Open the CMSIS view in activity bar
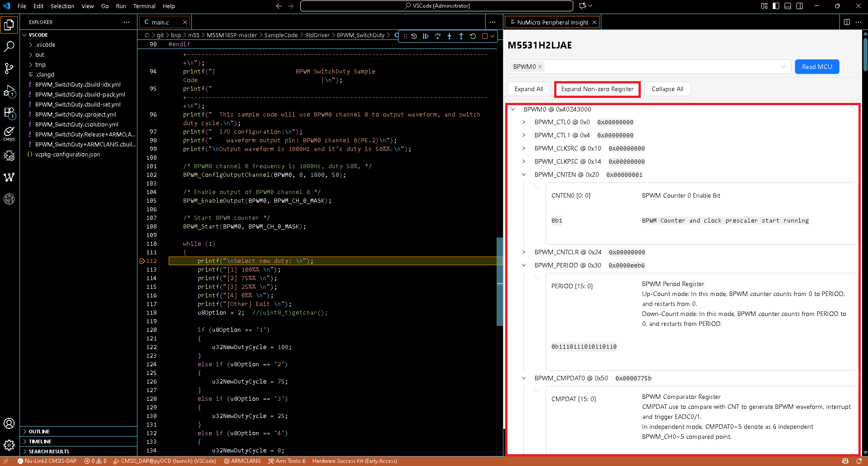 click(x=9, y=134)
